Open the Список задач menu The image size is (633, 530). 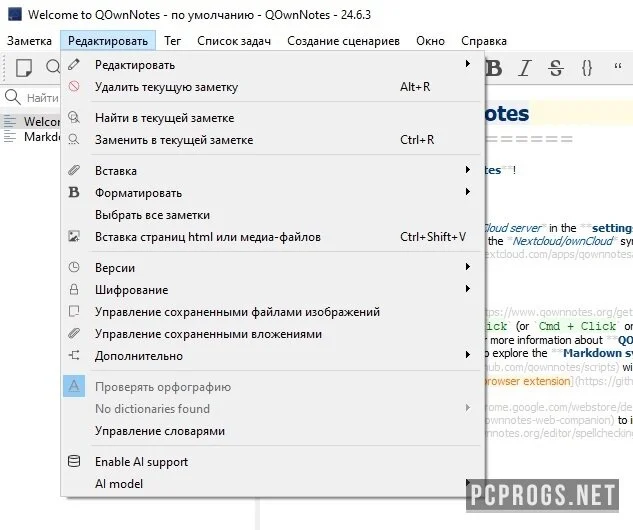[x=234, y=41]
